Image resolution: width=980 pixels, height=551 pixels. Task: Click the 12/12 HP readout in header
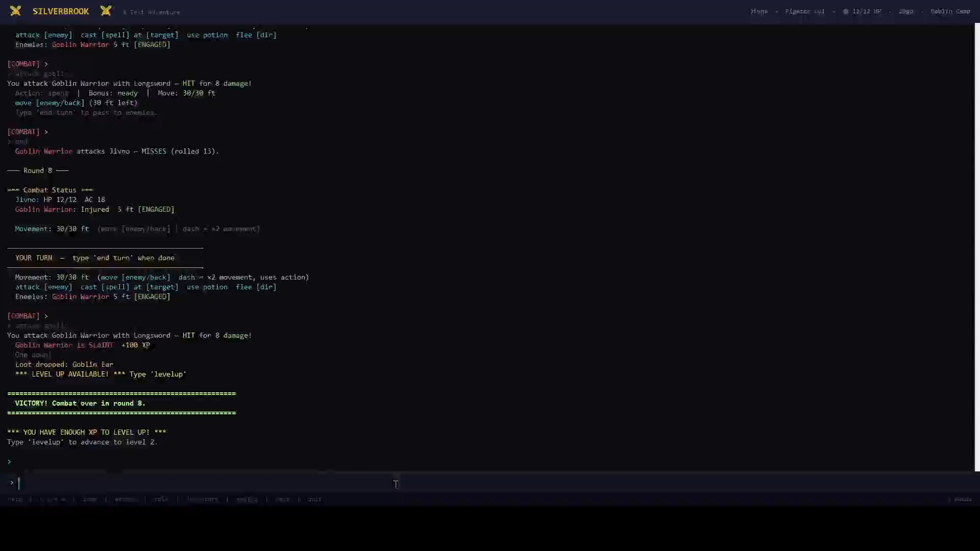[x=866, y=11]
